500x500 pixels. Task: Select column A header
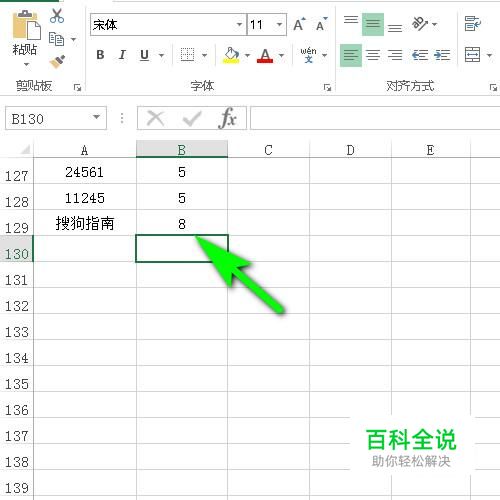[85, 150]
